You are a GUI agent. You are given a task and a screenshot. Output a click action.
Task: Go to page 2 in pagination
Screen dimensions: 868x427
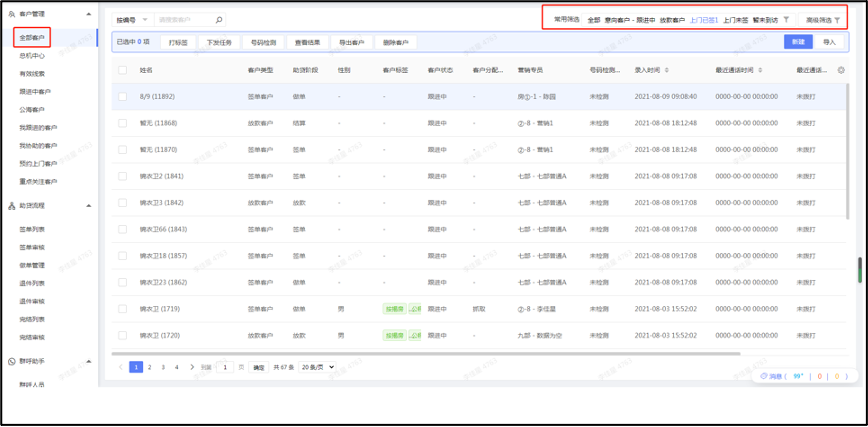149,367
